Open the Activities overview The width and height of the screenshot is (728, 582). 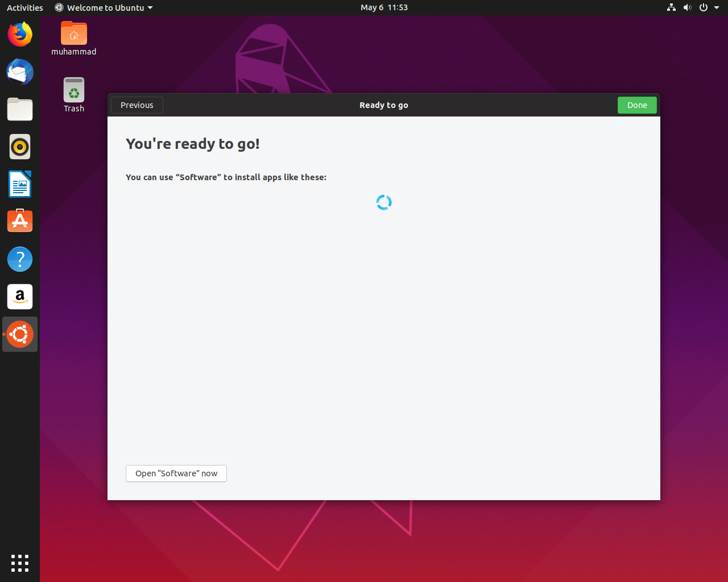(25, 7)
